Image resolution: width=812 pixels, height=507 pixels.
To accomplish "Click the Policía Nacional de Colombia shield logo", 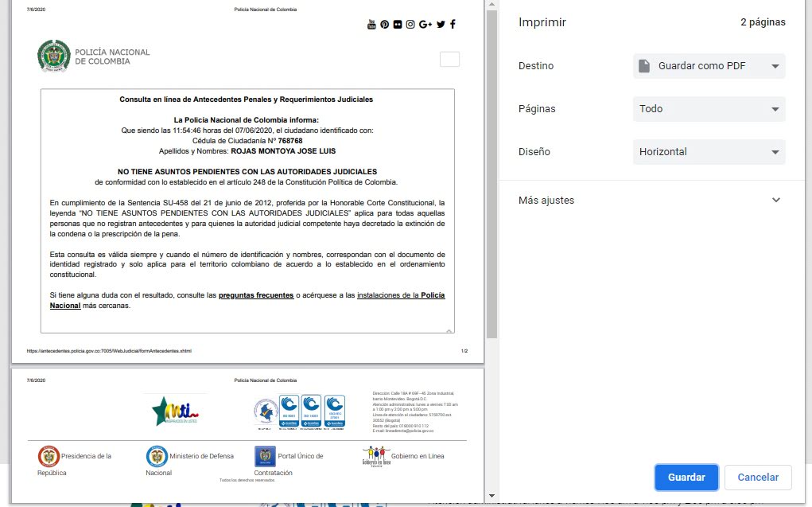I will coord(54,55).
